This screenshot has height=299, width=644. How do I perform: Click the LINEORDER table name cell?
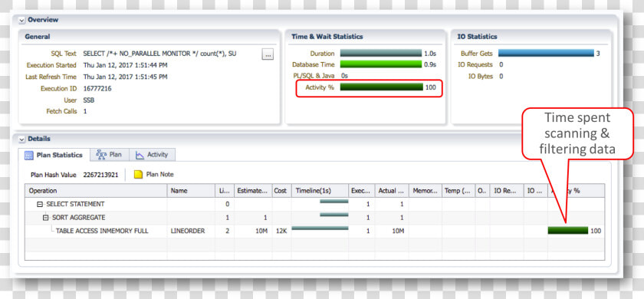click(191, 232)
